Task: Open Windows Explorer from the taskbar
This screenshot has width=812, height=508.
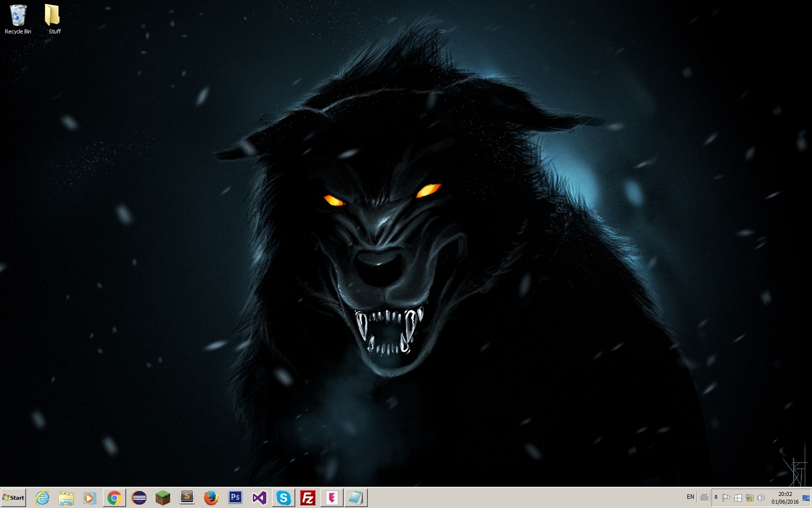Action: tap(66, 497)
